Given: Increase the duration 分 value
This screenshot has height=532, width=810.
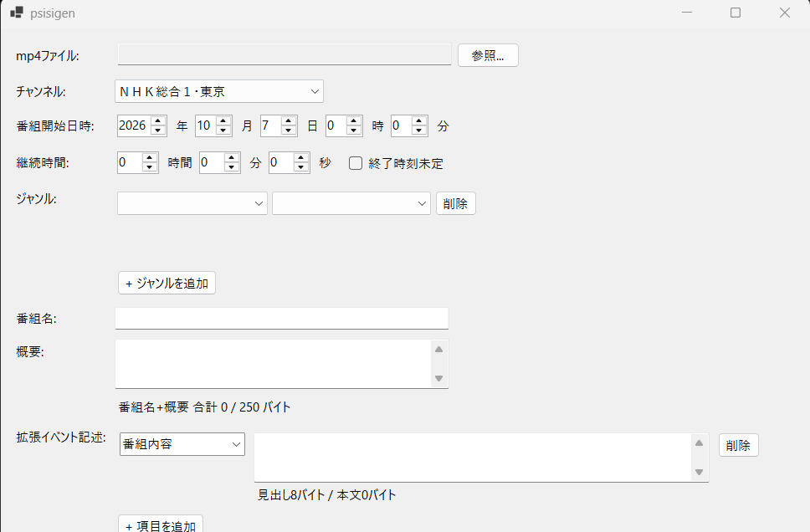Looking at the screenshot, I should tap(232, 157).
